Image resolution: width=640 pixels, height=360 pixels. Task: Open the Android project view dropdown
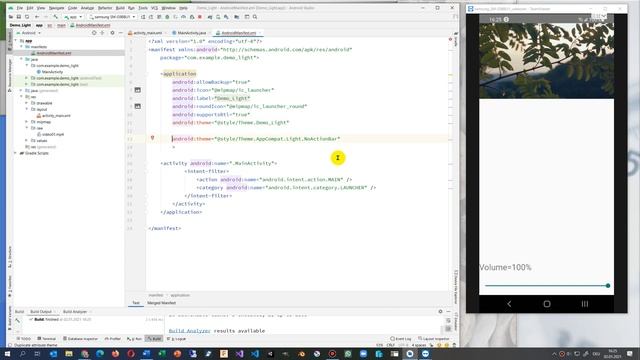(x=29, y=33)
